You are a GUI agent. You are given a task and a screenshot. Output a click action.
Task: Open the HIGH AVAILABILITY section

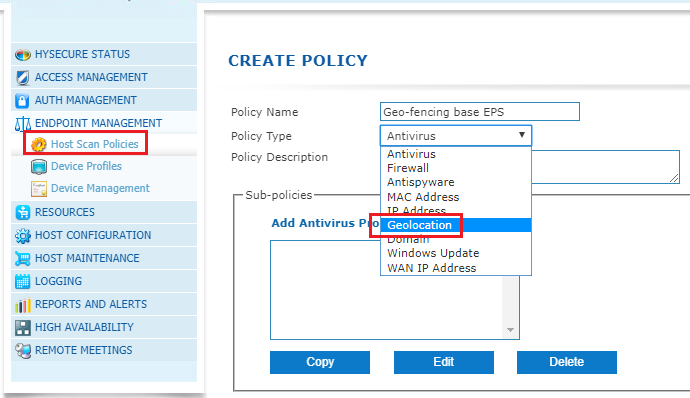pos(104,327)
